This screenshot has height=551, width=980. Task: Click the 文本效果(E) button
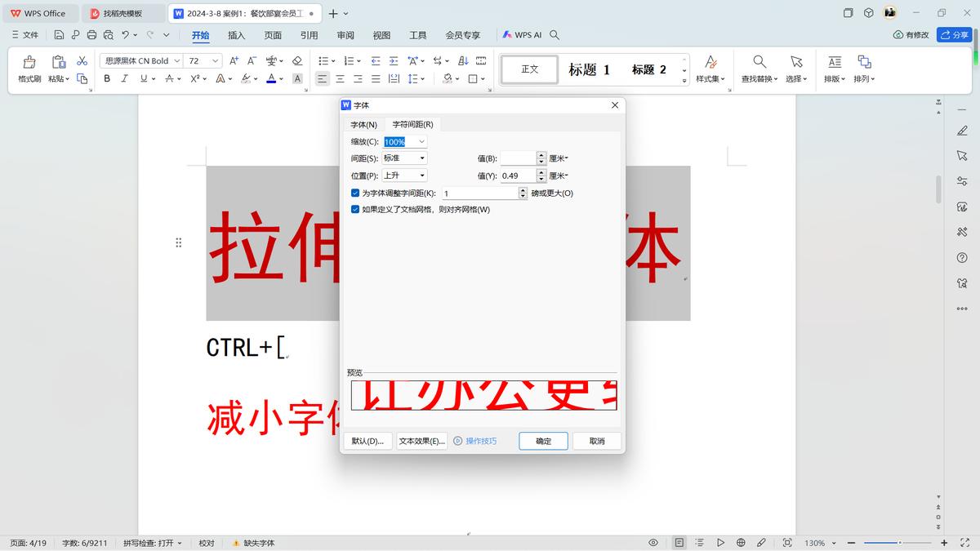click(421, 441)
